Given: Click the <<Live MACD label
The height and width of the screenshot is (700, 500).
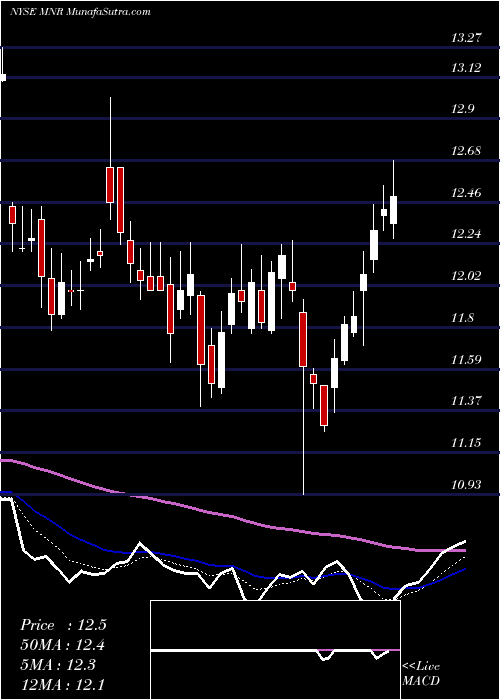Looking at the screenshot, I should tap(421, 673).
